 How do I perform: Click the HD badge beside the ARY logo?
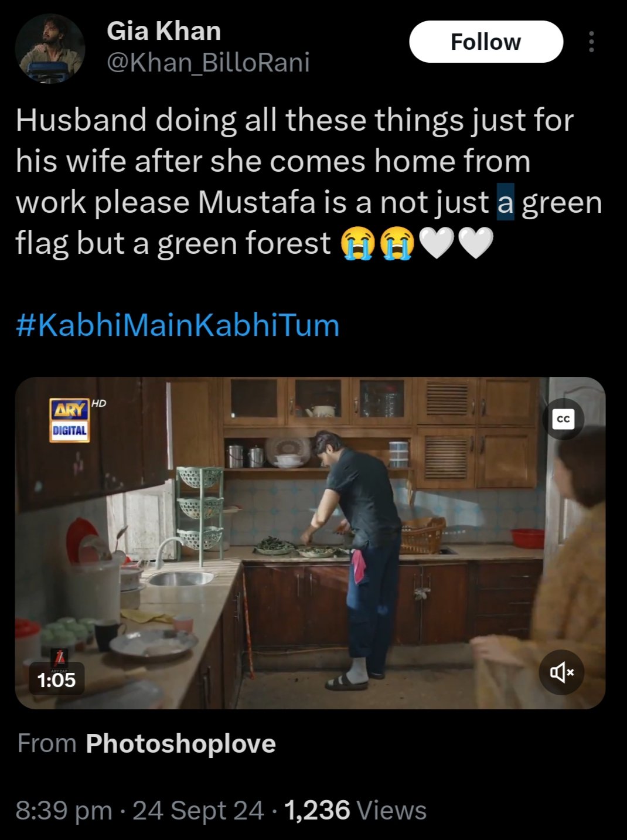click(98, 403)
